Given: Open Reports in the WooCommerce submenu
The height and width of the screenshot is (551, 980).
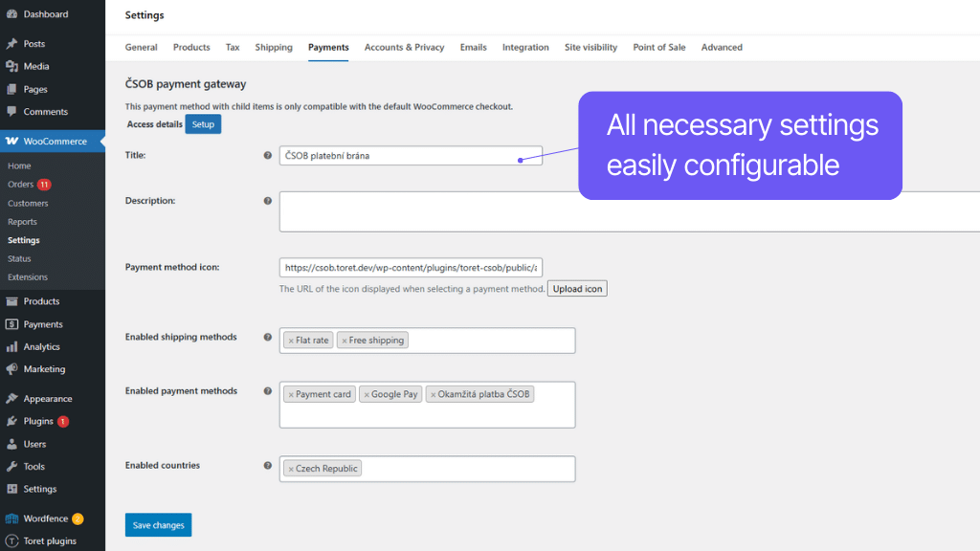Looking at the screenshot, I should (x=22, y=222).
